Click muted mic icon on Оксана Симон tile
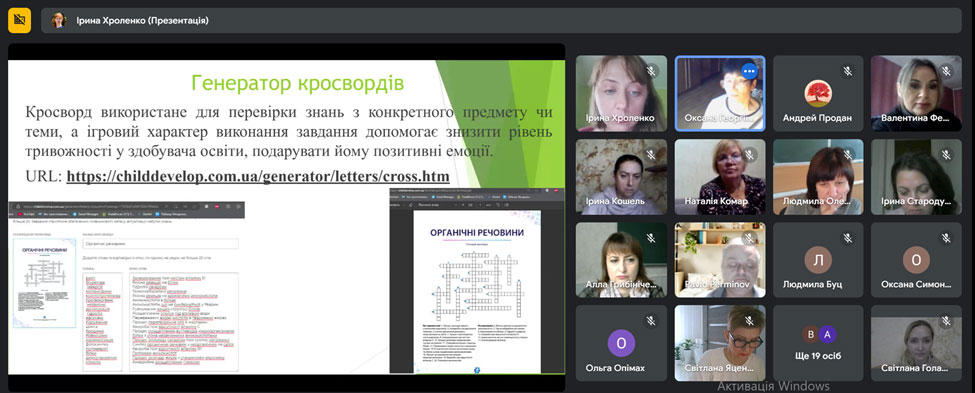This screenshot has width=975, height=393. tap(946, 238)
